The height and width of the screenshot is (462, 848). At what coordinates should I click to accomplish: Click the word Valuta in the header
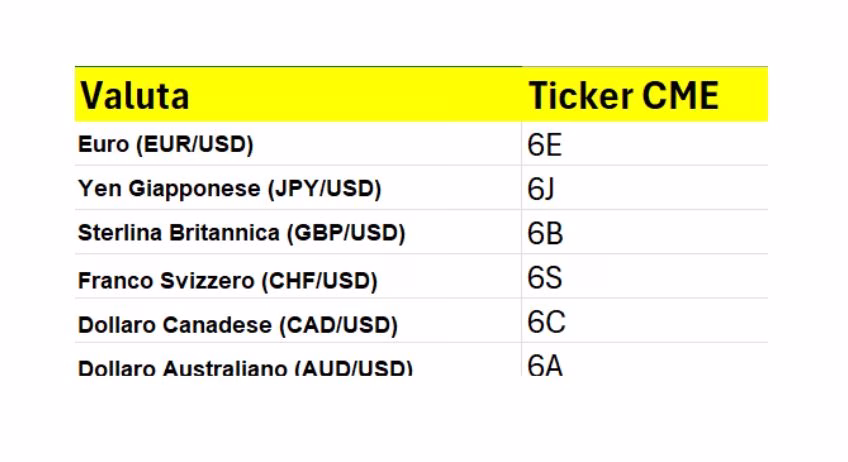(x=135, y=96)
